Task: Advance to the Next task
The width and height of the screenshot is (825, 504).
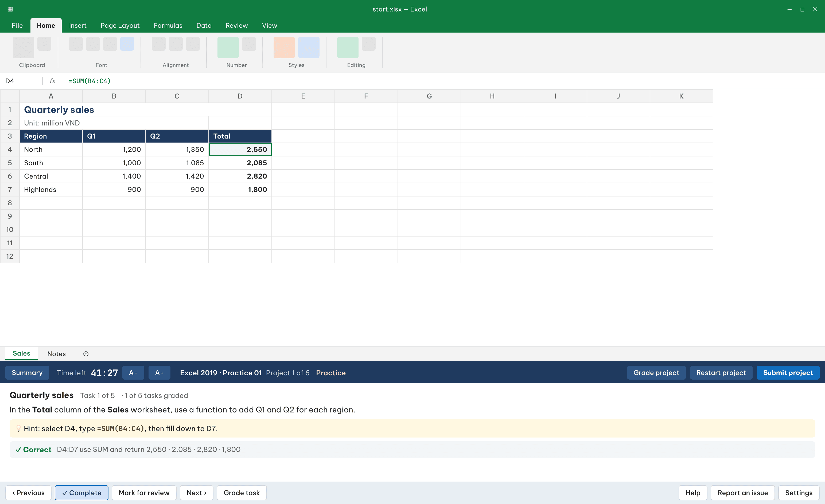Action: point(197,493)
